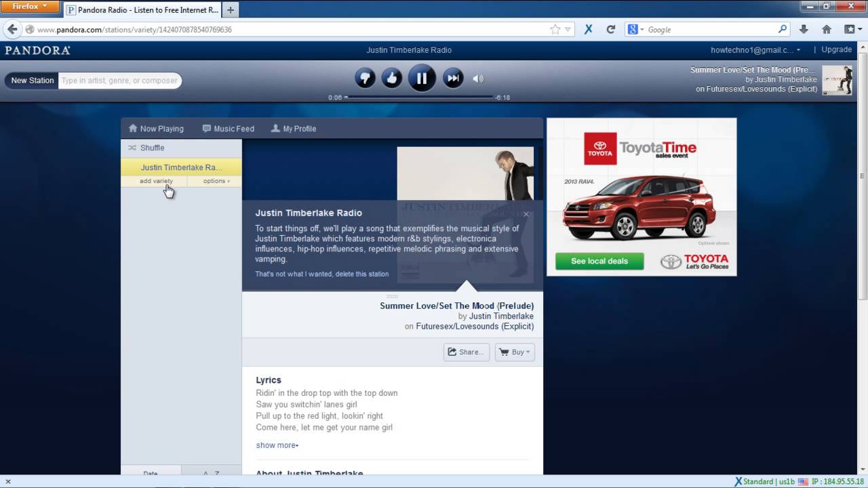The width and height of the screenshot is (868, 488).
Task: Click the Standard us1b status bar entry
Action: click(764, 482)
